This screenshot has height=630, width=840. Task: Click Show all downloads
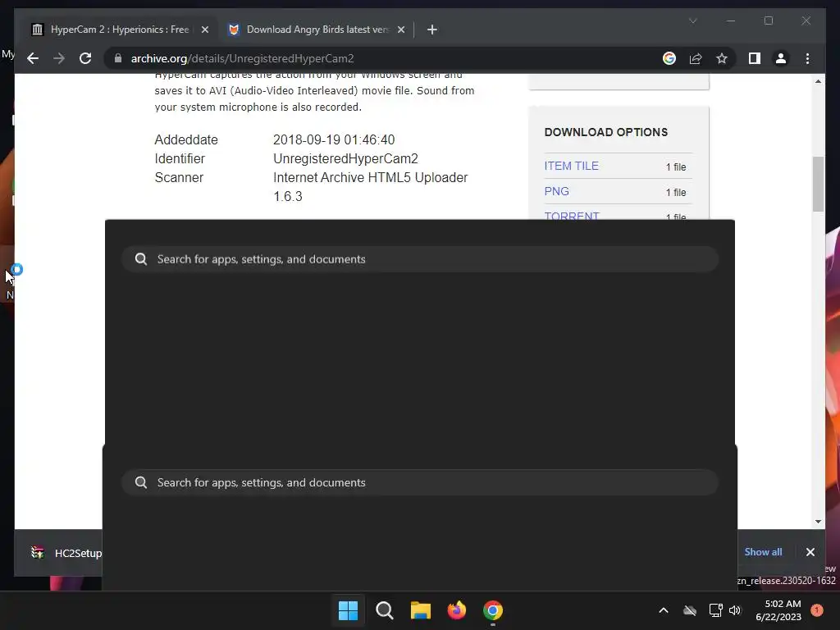(x=763, y=552)
